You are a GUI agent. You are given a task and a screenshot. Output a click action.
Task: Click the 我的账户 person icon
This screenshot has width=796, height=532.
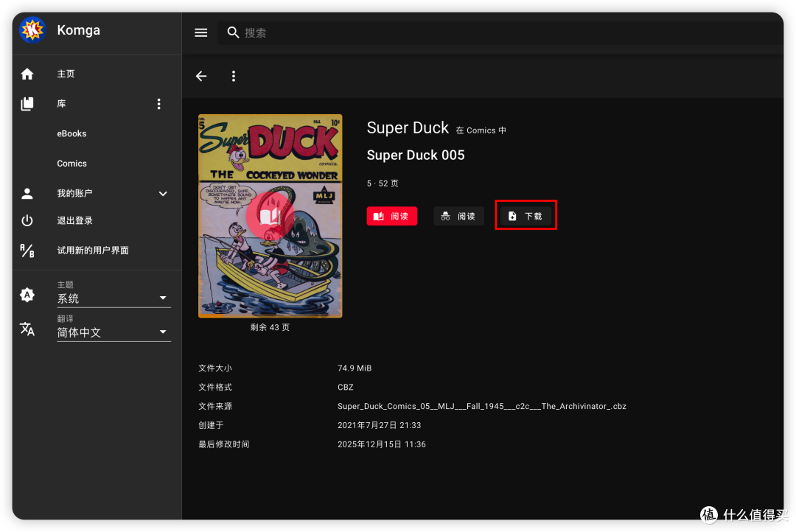27,193
